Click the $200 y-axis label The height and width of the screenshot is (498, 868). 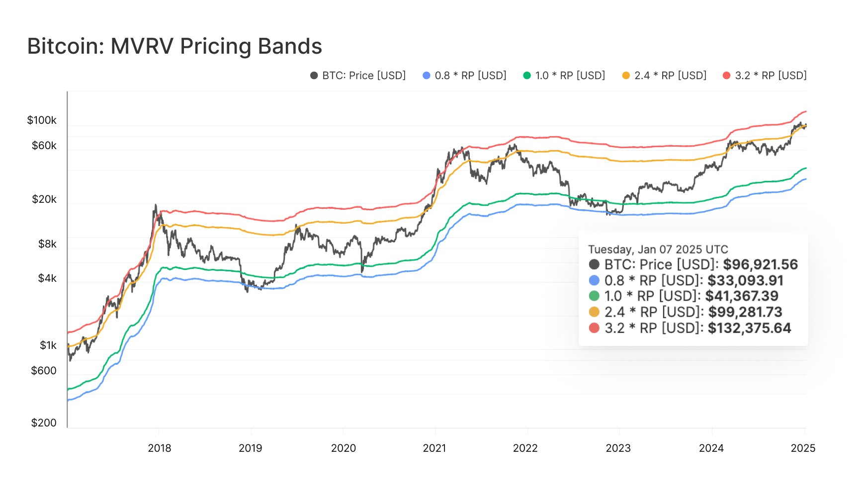(x=44, y=423)
